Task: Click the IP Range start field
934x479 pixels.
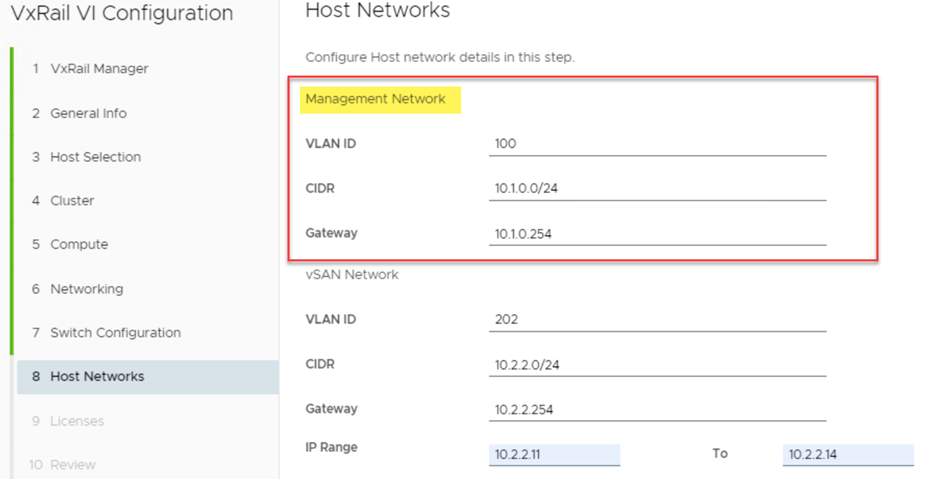Action: point(554,455)
